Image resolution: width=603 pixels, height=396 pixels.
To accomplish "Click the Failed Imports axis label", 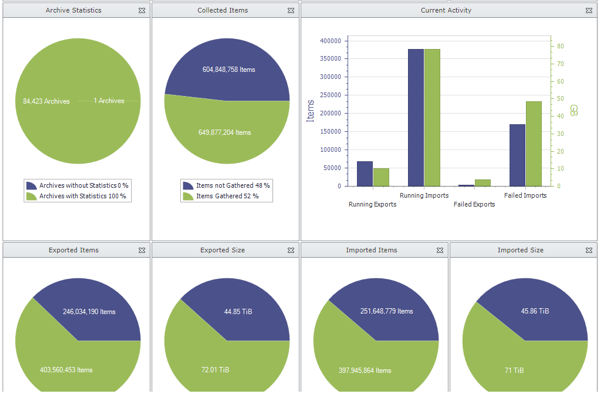I will point(525,195).
